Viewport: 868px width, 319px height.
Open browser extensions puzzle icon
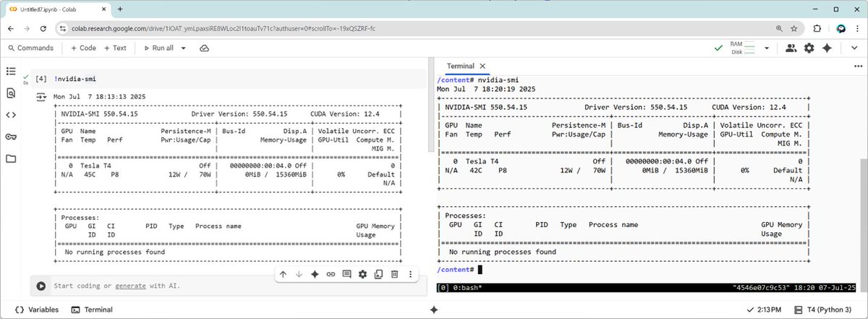(817, 28)
